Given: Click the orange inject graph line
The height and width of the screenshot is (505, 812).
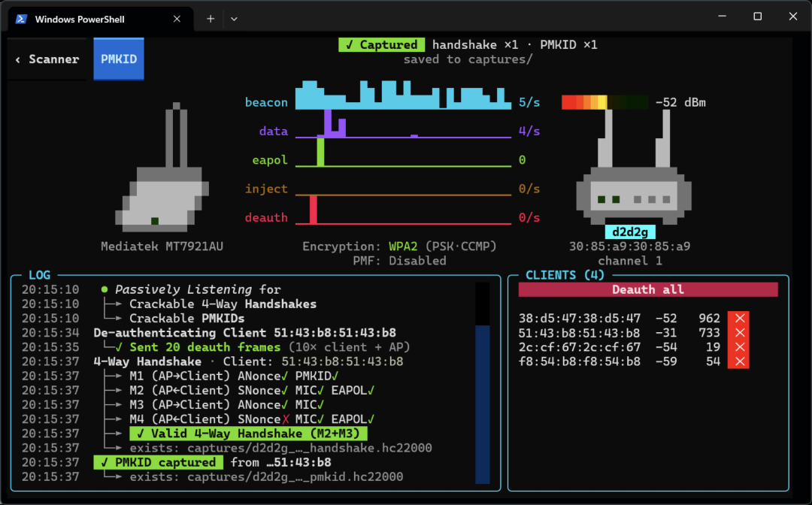Looking at the screenshot, I should coord(404,194).
